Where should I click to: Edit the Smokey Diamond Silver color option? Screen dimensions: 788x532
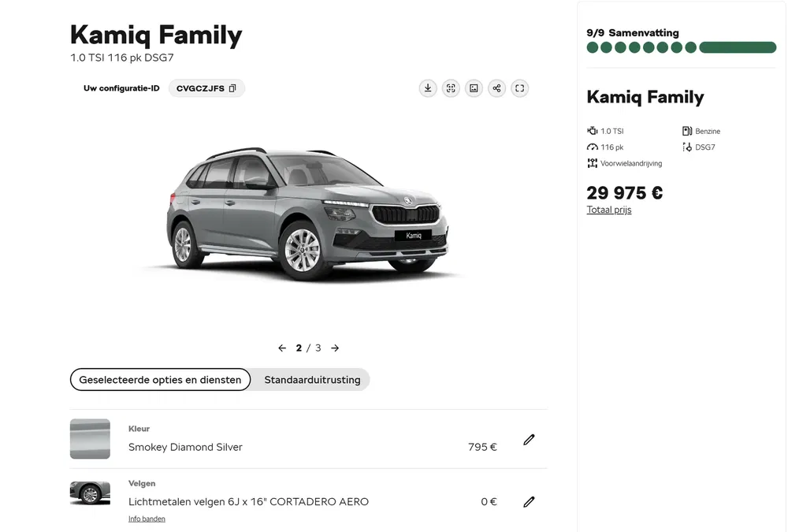coord(529,439)
